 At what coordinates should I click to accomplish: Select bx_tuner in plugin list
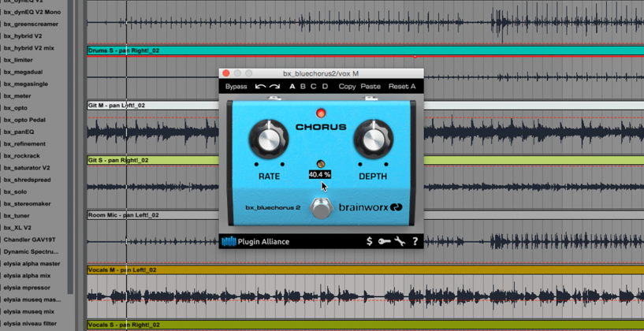(x=17, y=216)
